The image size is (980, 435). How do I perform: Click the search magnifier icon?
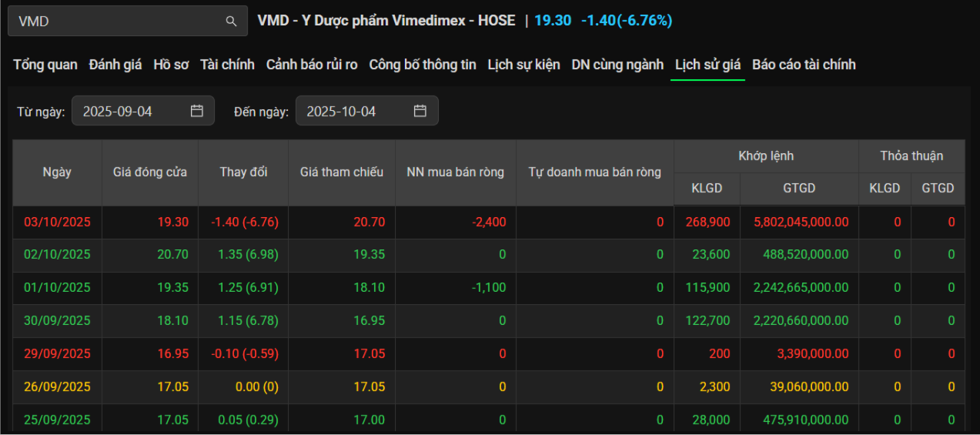point(231,22)
